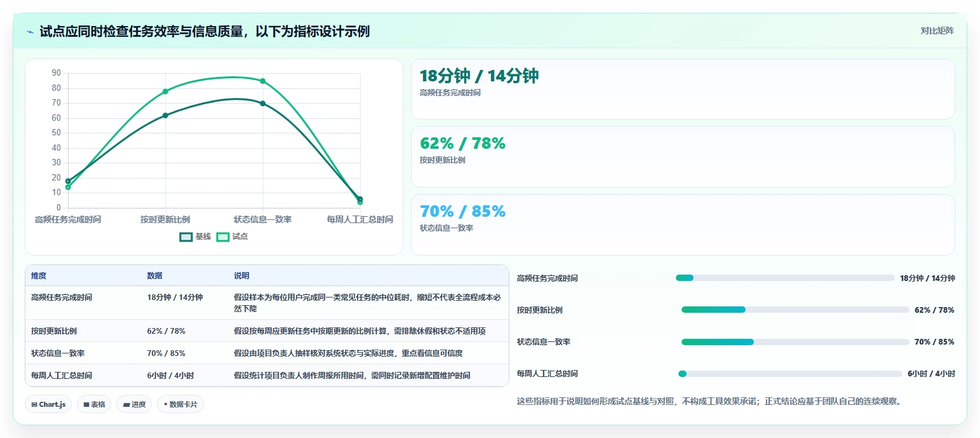The height and width of the screenshot is (438, 980).
Task: Open the 18分钟 / 14分钟 data card
Action: [683, 89]
